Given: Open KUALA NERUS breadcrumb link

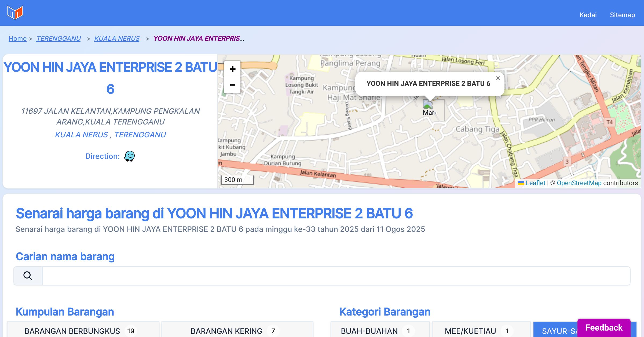Looking at the screenshot, I should click(117, 39).
